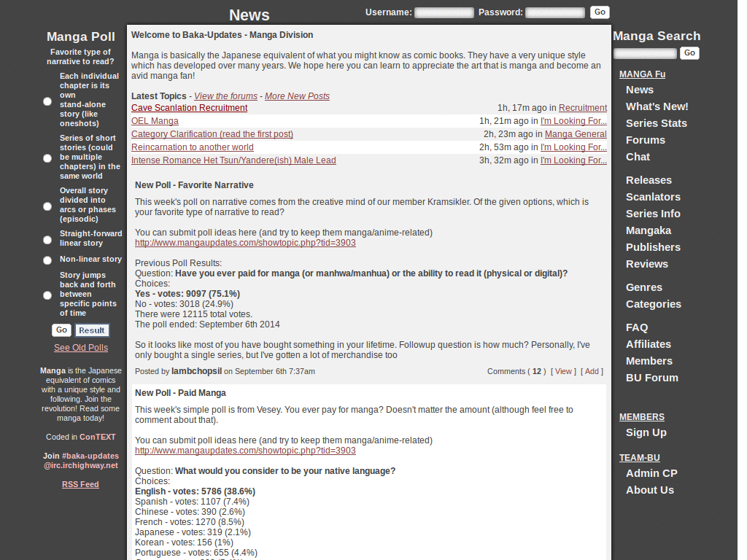
Task: Open the OEL Manga topic
Action: pyautogui.click(x=155, y=122)
